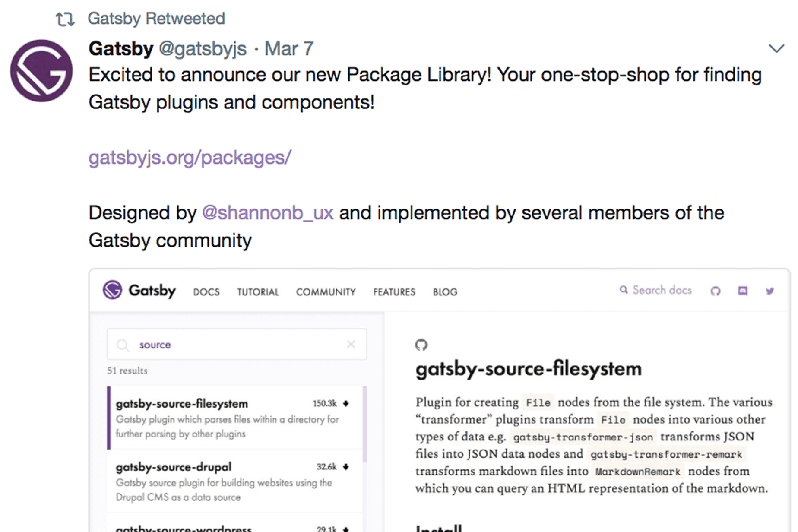Click the 51 results count text
The width and height of the screenshot is (798, 532).
click(x=127, y=370)
